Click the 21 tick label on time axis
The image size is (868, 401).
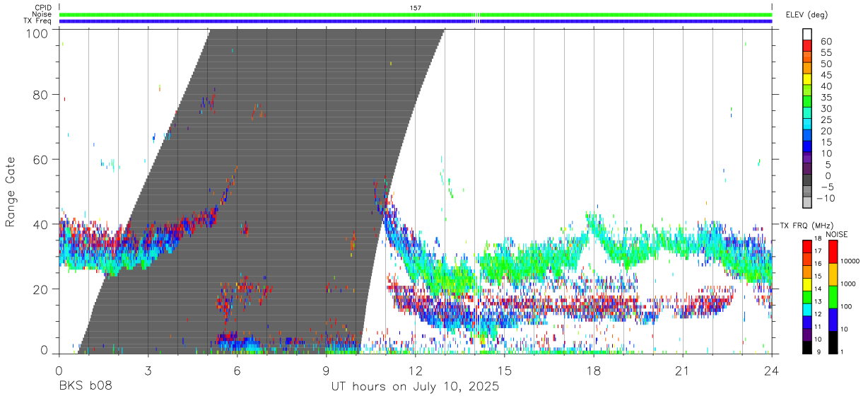(x=683, y=371)
